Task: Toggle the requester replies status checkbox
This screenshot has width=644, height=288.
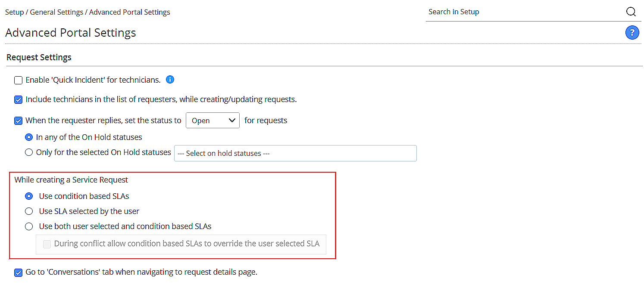Action: [18, 121]
